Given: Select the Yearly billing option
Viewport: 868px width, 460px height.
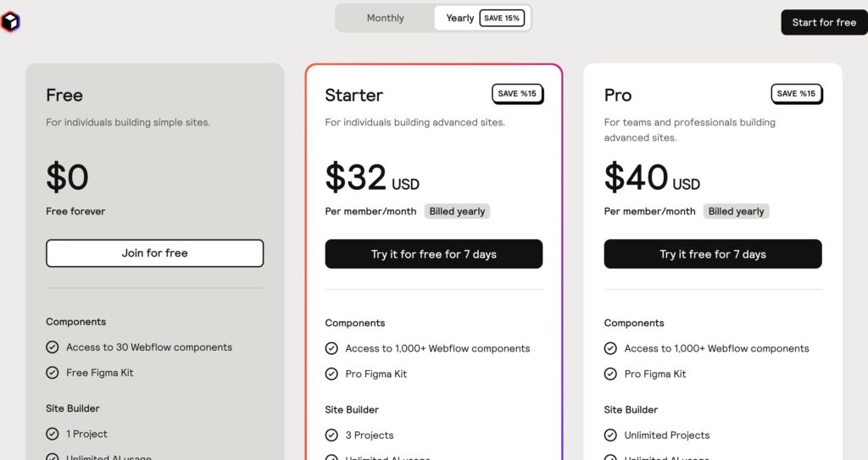Looking at the screenshot, I should click(460, 18).
